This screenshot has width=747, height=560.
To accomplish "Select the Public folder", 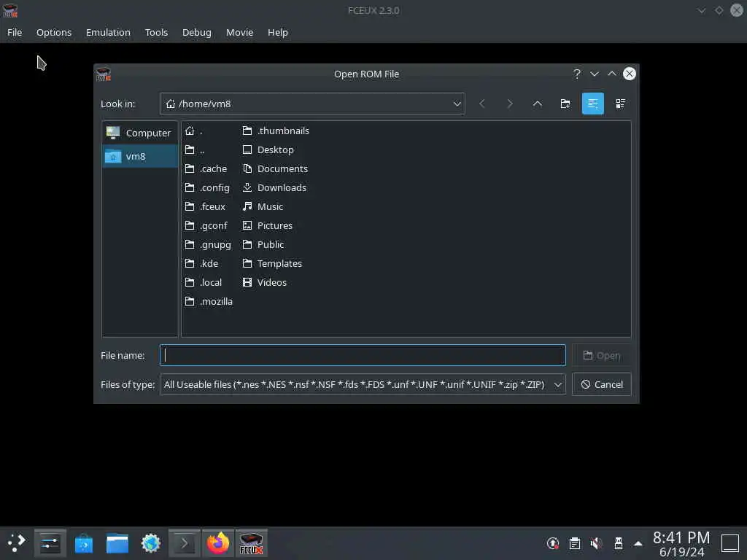I will [x=263, y=245].
